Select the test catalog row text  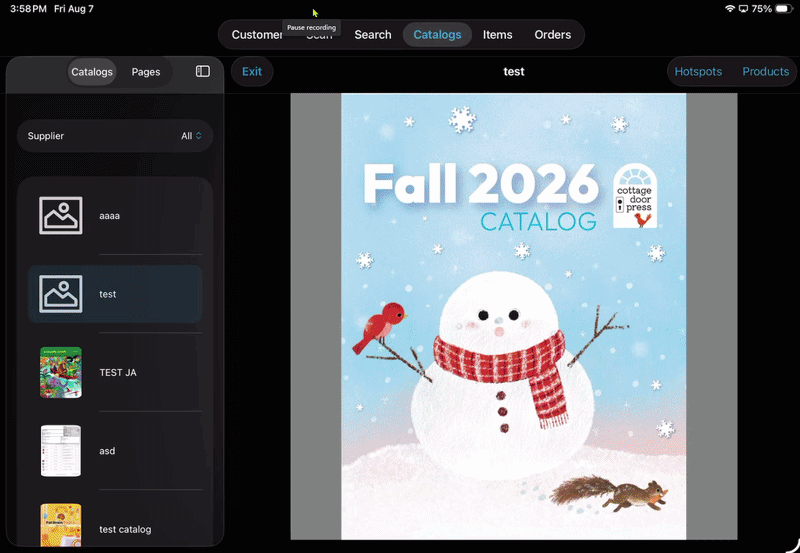(108, 294)
